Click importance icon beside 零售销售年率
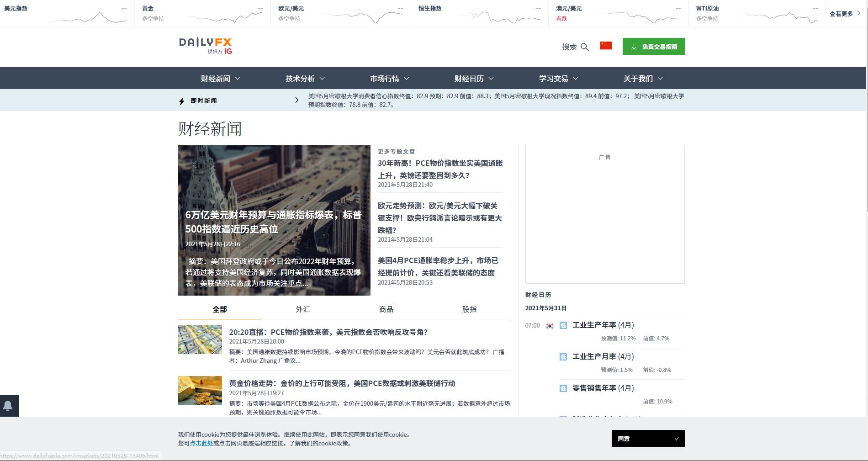The image size is (868, 461). 563,388
